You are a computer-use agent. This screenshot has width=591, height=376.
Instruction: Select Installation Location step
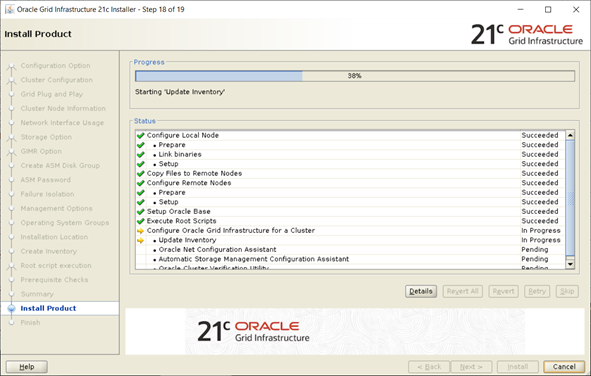pos(54,237)
